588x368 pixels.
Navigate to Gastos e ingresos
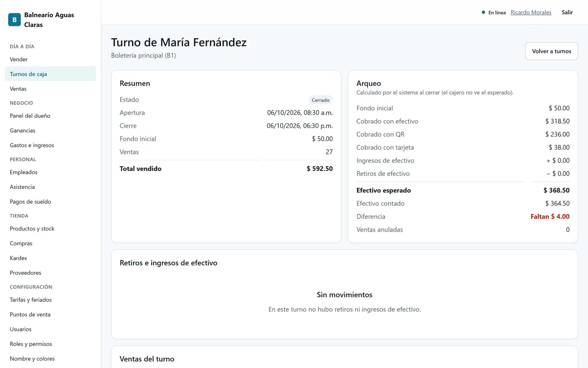[x=50, y=145]
